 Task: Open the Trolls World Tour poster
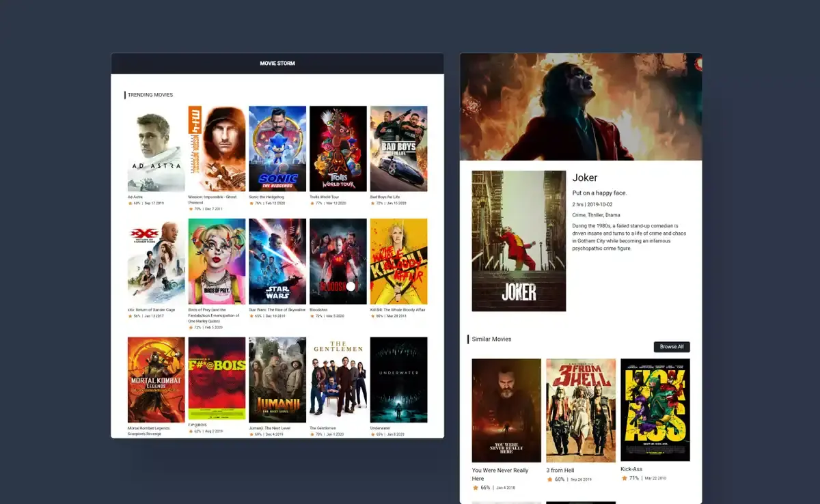pyautogui.click(x=338, y=149)
